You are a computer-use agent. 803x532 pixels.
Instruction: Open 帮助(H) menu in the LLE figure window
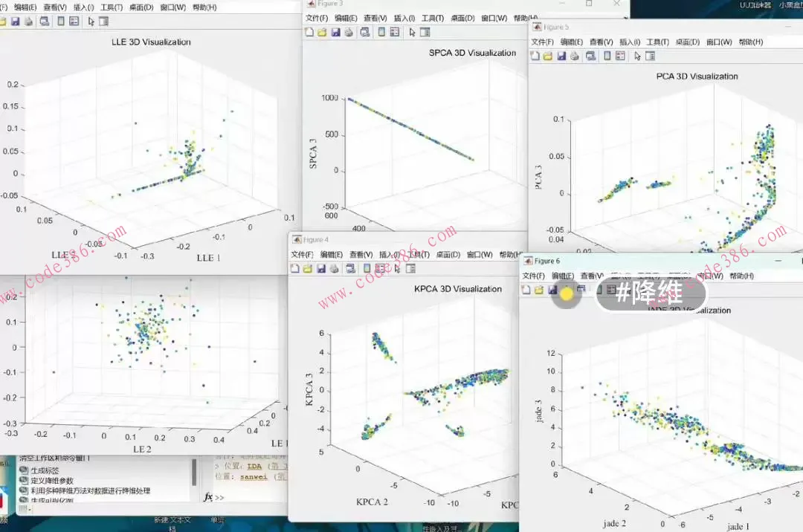pyautogui.click(x=203, y=7)
